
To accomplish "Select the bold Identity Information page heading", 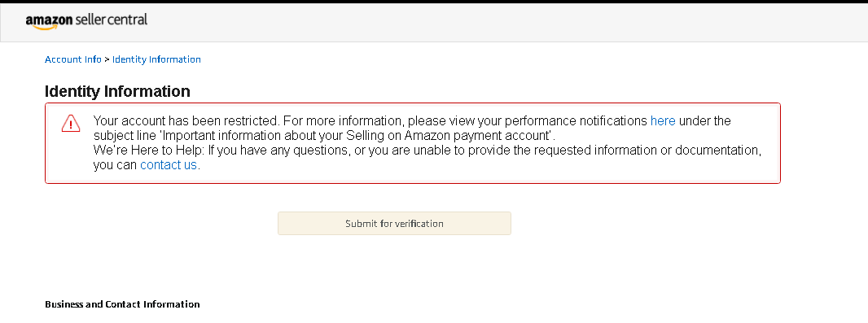I will (x=117, y=91).
